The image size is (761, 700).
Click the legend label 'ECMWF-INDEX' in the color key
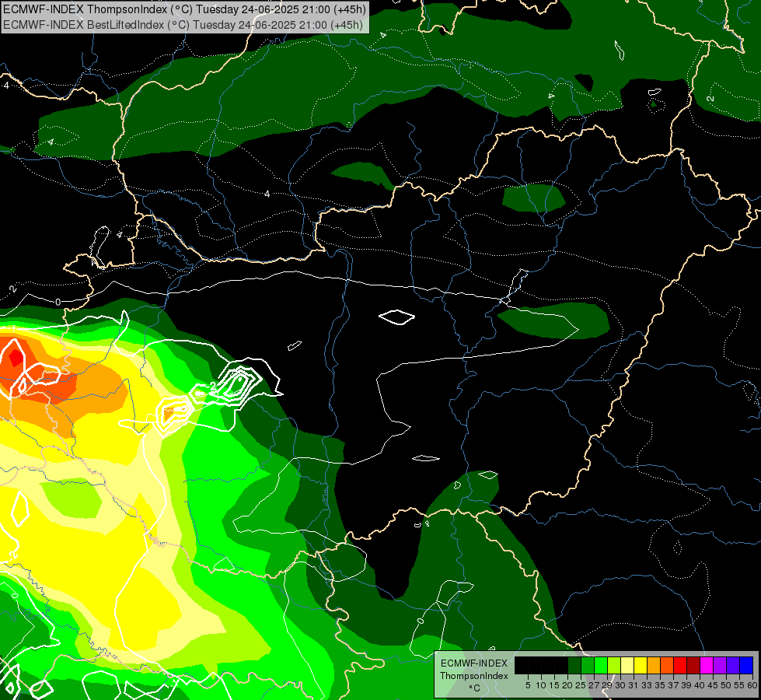(x=473, y=663)
